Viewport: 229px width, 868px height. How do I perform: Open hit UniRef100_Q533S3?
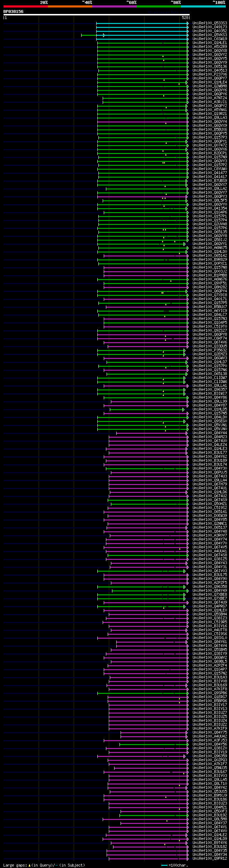210,23
